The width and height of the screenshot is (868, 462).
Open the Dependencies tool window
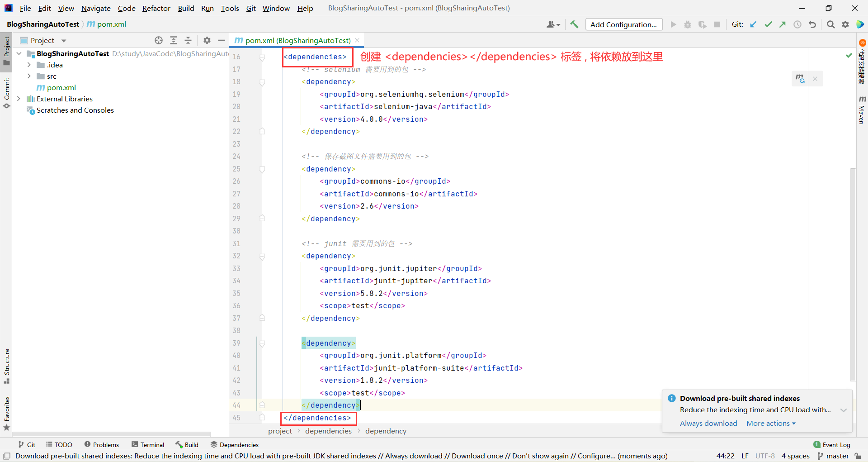pos(234,445)
